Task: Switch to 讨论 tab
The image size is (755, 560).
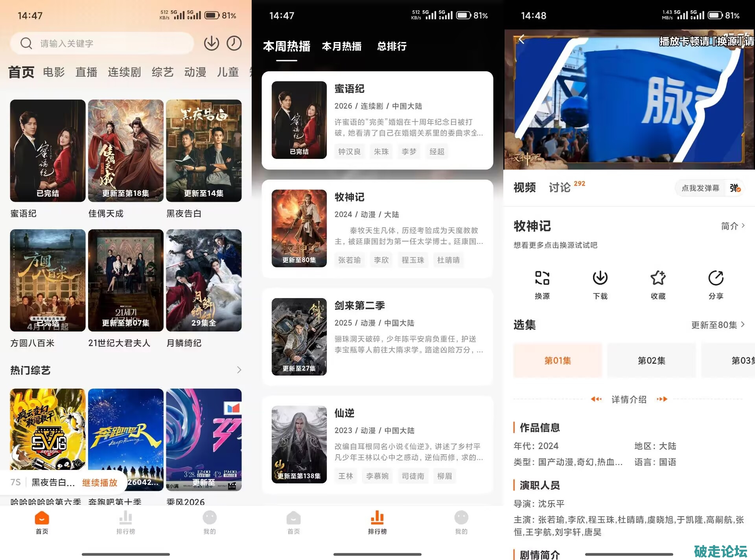Action: [560, 188]
